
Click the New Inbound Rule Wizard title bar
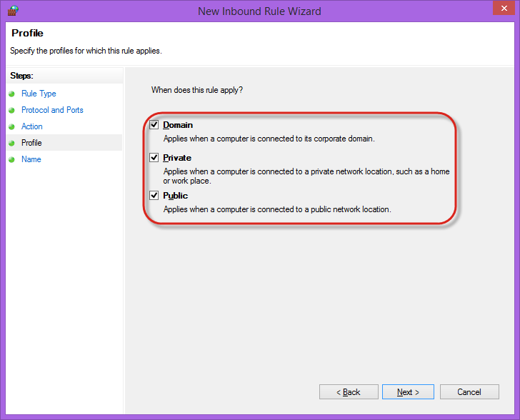click(259, 11)
